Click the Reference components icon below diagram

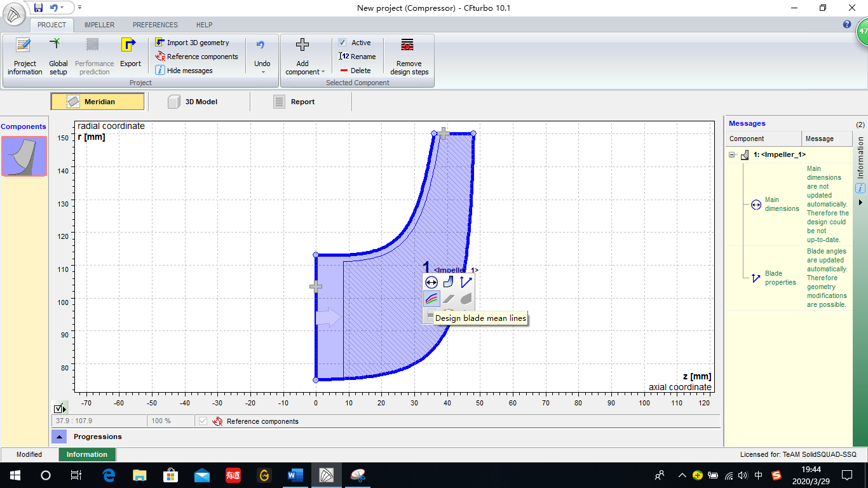(x=218, y=421)
